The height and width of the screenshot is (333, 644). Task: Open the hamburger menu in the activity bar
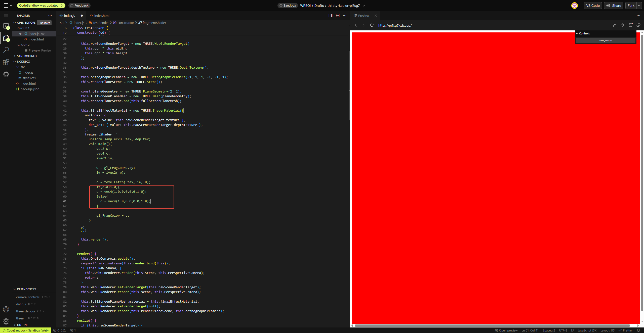(x=6, y=16)
